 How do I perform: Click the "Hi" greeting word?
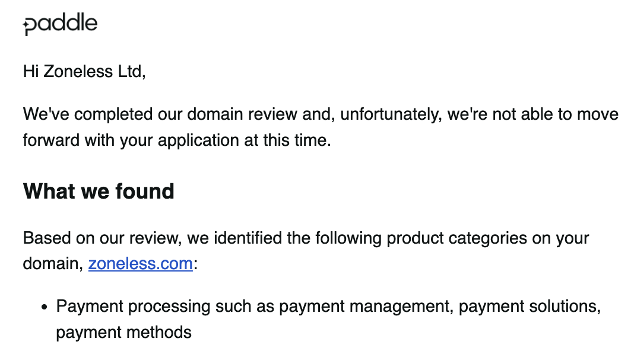point(30,72)
